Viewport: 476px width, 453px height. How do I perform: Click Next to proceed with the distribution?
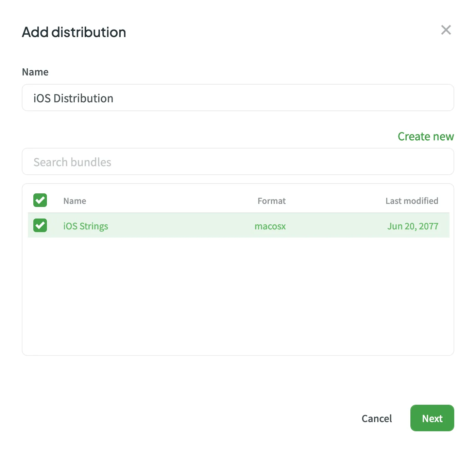432,418
